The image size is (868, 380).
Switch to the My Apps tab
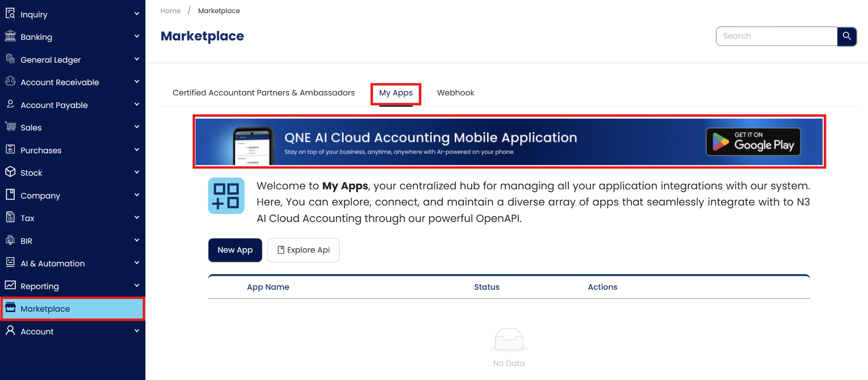coord(396,93)
